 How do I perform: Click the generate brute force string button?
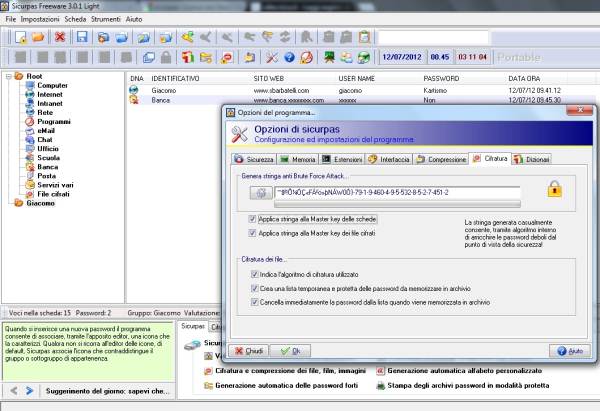pos(260,191)
